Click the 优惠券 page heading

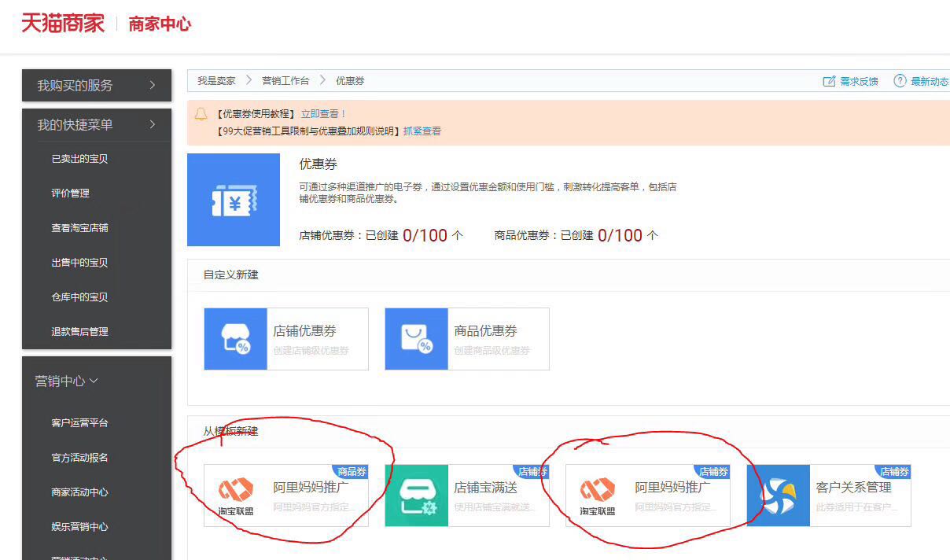(x=318, y=164)
